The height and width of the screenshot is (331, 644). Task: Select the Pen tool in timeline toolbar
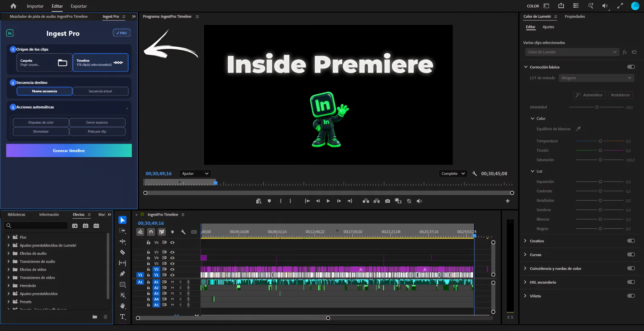pos(122,274)
